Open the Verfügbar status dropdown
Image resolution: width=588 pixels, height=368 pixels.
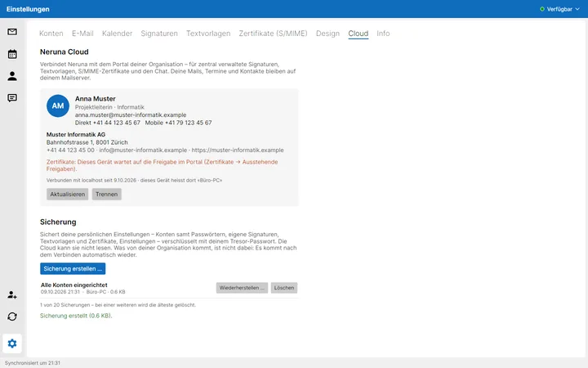click(559, 9)
